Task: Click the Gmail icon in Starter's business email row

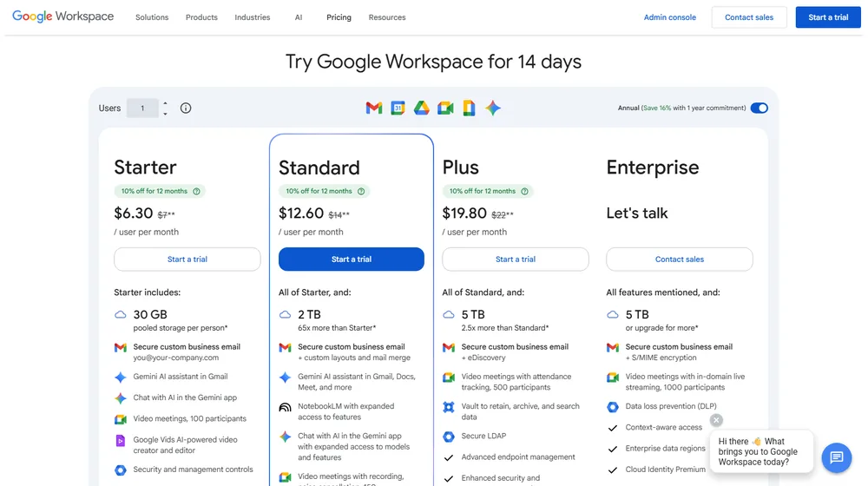Action: [120, 348]
